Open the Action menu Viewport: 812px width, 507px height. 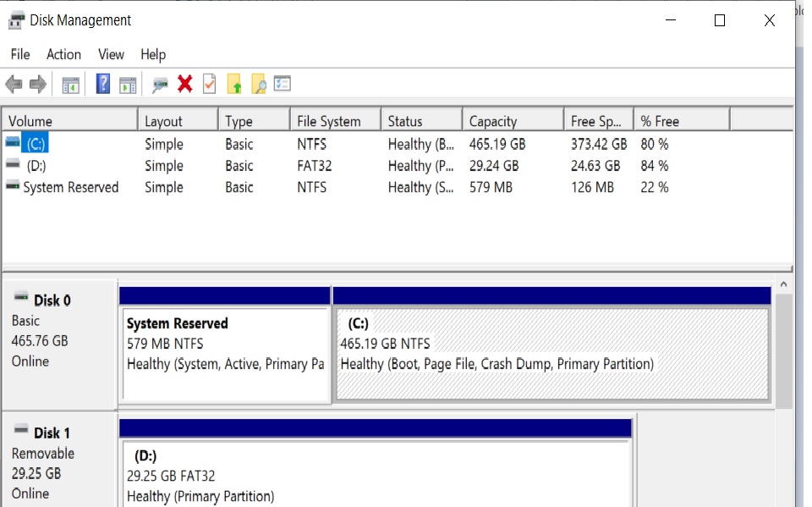point(63,54)
